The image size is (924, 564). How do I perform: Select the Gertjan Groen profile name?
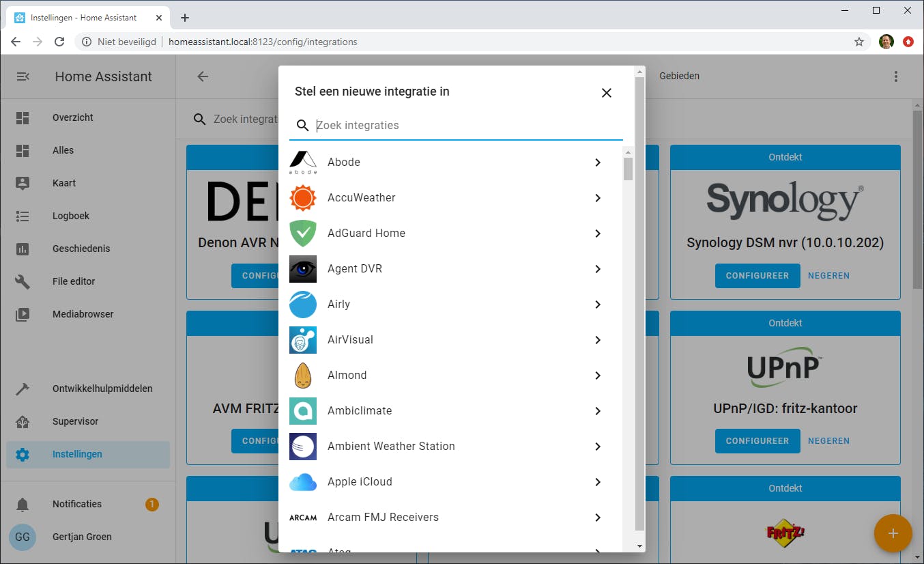click(82, 537)
